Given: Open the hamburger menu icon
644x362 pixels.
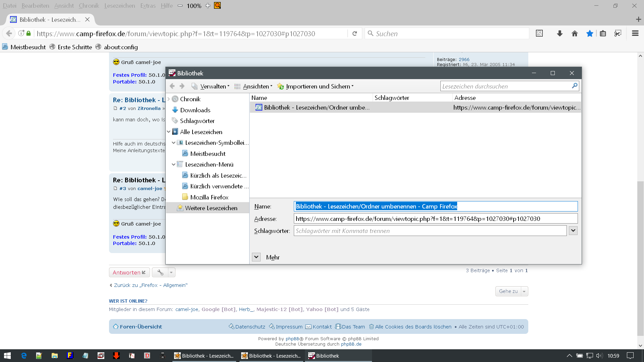Looking at the screenshot, I should (x=635, y=34).
